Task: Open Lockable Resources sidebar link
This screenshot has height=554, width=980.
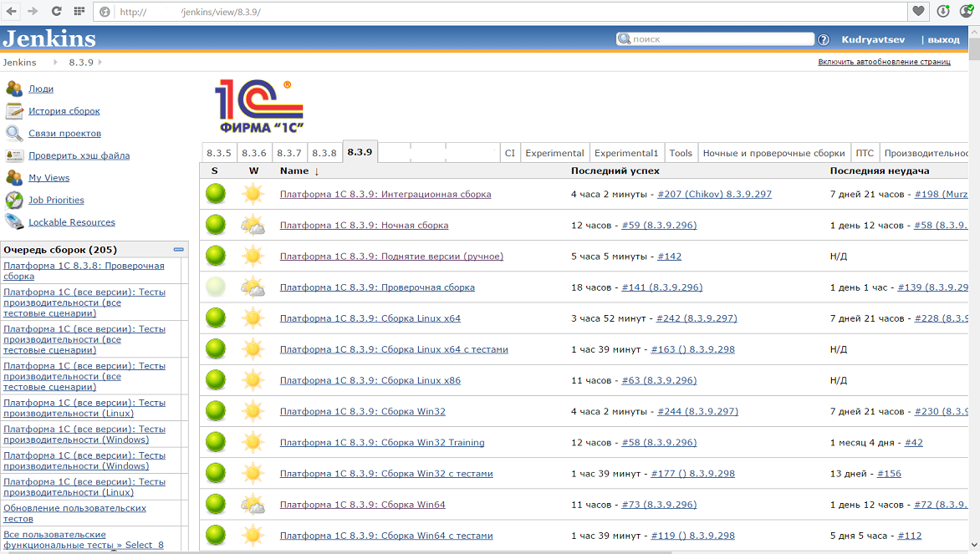Action: click(x=72, y=222)
